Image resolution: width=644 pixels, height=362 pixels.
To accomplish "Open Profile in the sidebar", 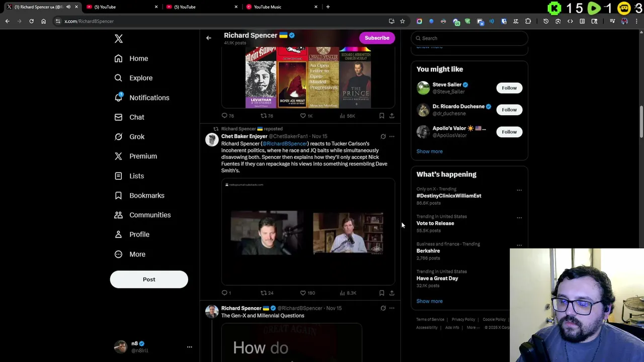I will point(132,234).
